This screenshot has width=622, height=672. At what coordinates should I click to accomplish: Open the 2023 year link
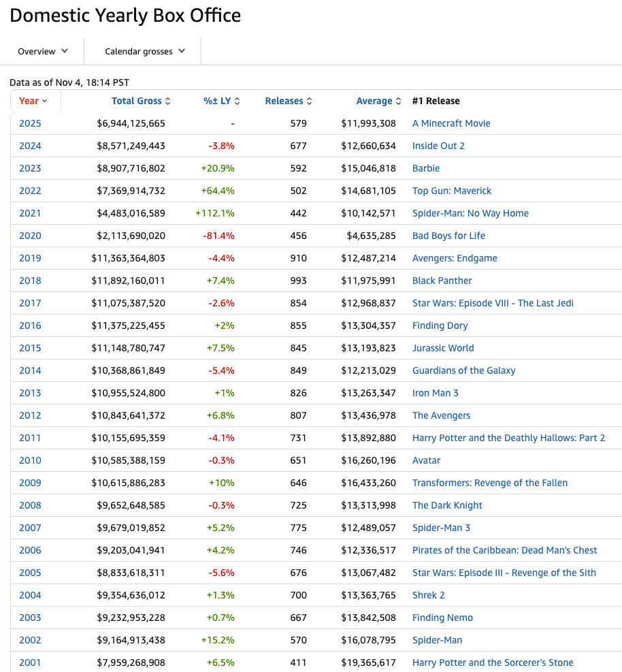(30, 168)
